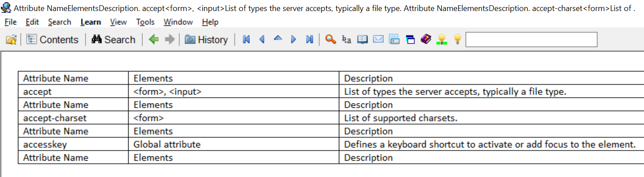Click the dialog form window icon
This screenshot has width=644, height=177.
pyautogui.click(x=394, y=40)
